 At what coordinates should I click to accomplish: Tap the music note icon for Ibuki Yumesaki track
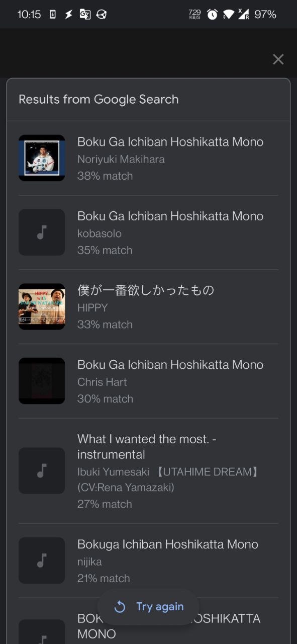[42, 470]
